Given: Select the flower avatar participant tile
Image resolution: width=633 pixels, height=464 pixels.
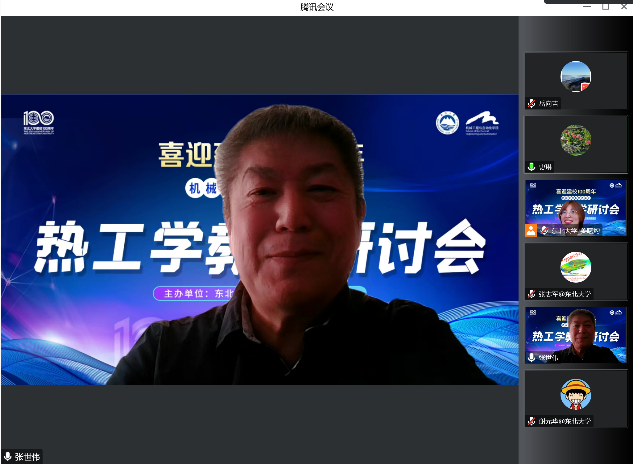Looking at the screenshot, I should click(575, 139).
